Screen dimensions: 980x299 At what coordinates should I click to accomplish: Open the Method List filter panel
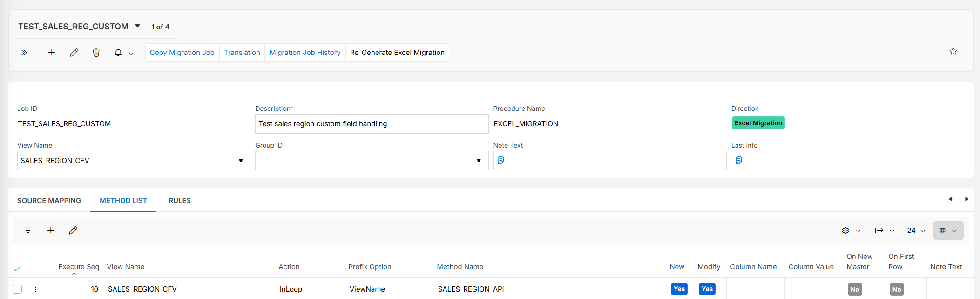28,231
